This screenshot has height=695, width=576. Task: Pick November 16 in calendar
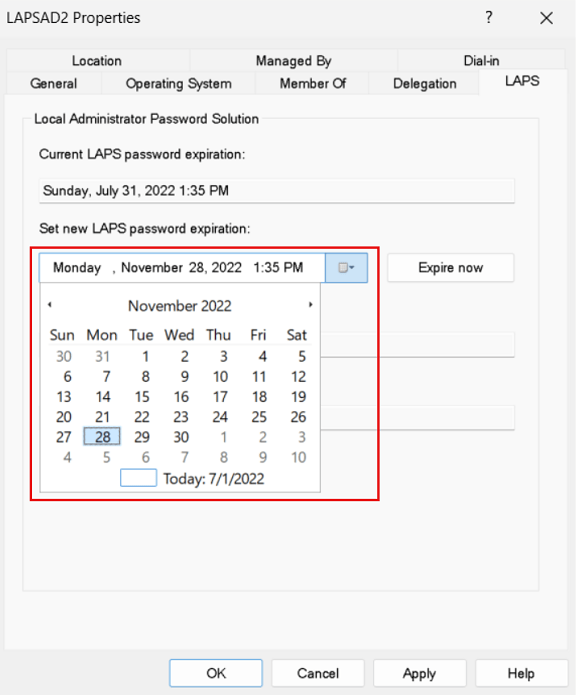[181, 397]
